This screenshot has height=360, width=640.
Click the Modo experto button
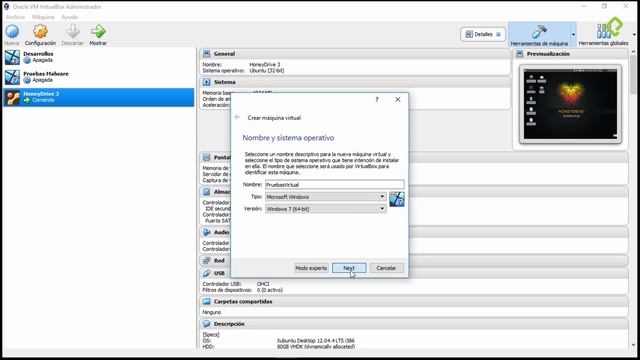[x=311, y=268]
